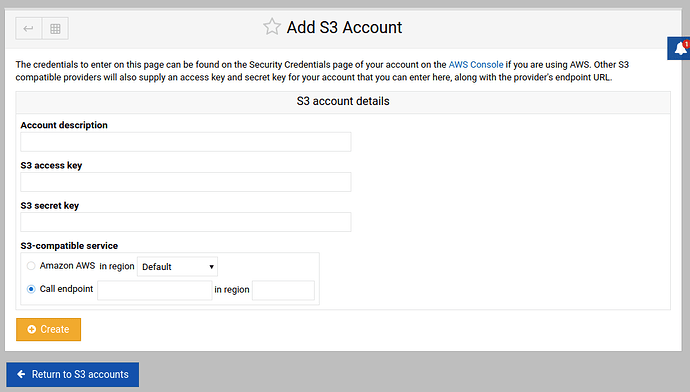690x392 pixels.
Task: Click the Add S3 Account title
Action: (x=344, y=27)
